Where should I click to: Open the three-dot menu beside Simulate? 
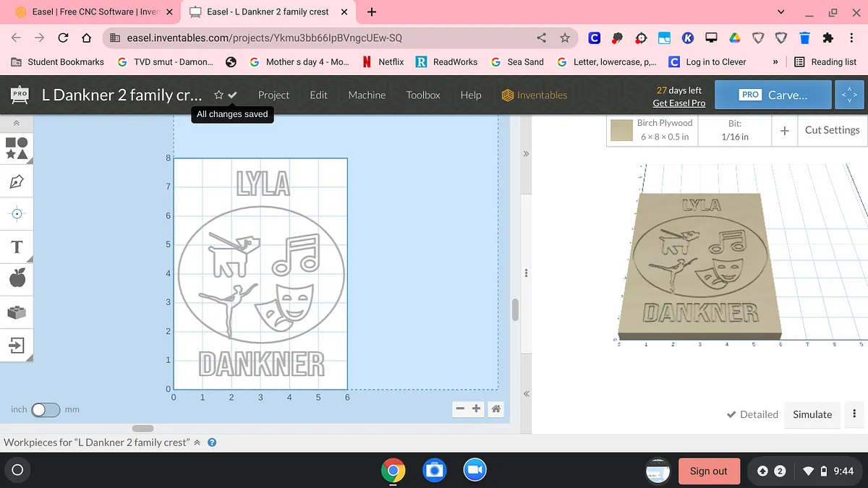tap(854, 414)
